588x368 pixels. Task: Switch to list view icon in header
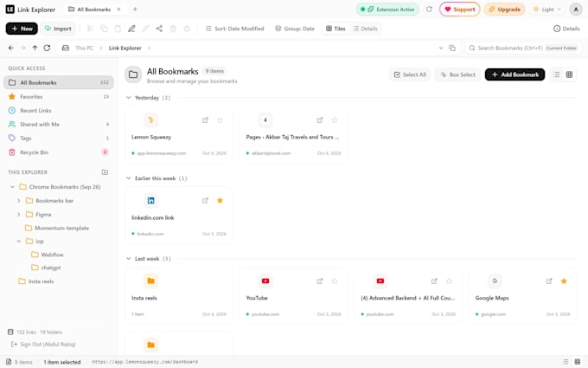point(557,74)
